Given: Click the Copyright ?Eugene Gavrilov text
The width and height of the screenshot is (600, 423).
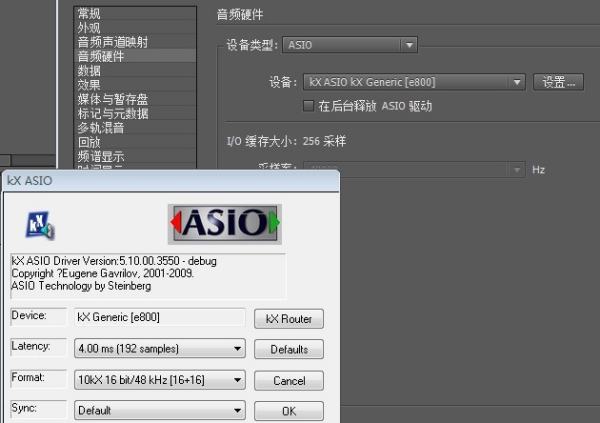Looking at the screenshot, I should click(x=103, y=273).
